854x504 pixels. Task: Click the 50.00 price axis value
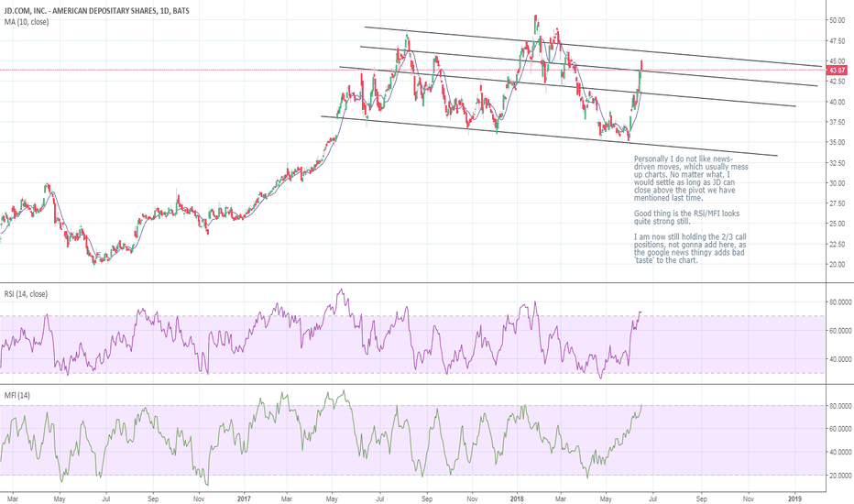pos(838,20)
